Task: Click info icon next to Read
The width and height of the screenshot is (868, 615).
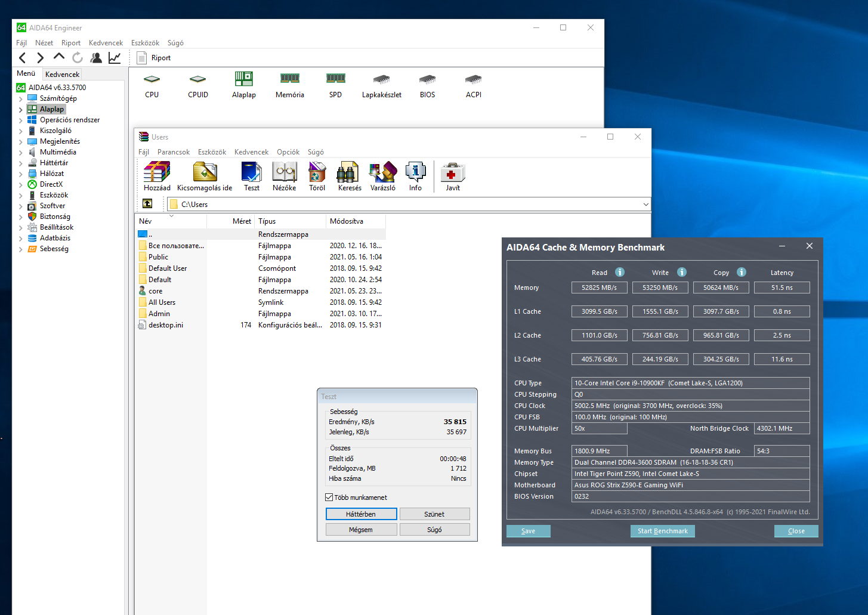Action: [x=620, y=272]
